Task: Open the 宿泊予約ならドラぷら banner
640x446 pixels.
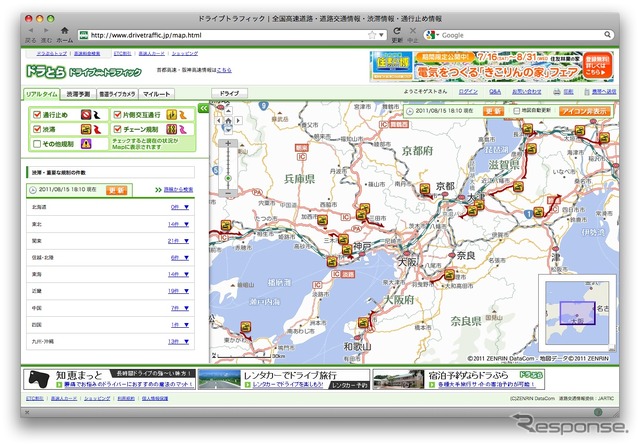Action: 458,379
